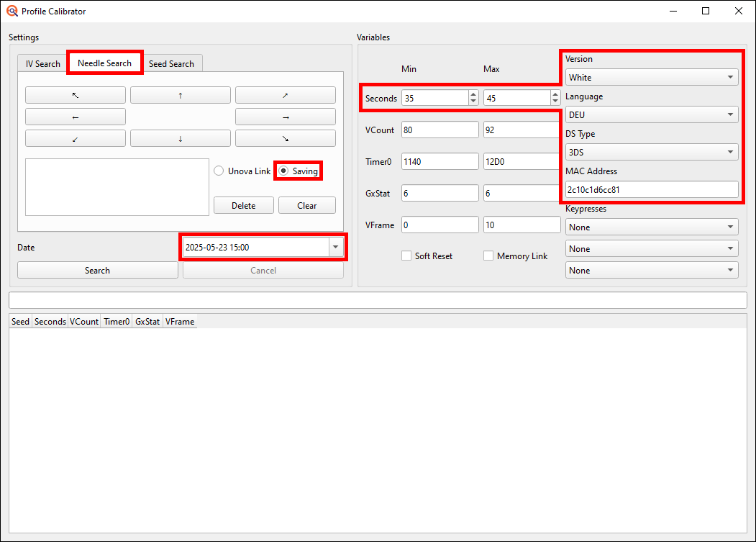Click the Profile Calibrator app icon

[x=12, y=11]
